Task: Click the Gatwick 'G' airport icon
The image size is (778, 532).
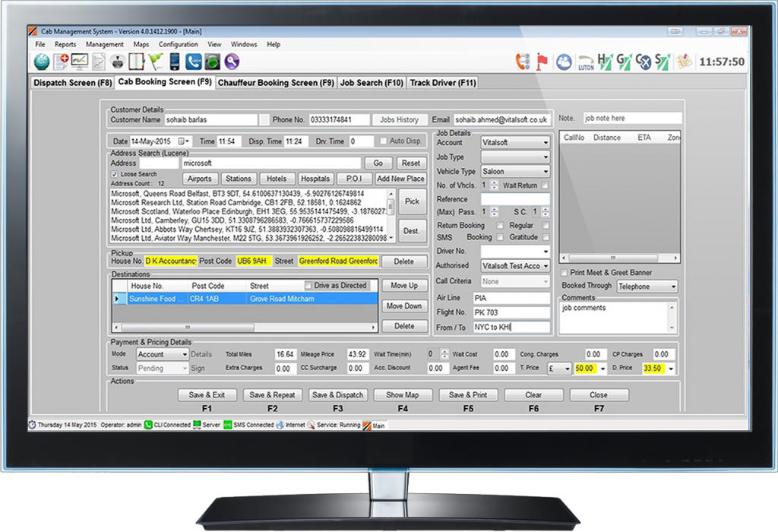Action: point(623,62)
